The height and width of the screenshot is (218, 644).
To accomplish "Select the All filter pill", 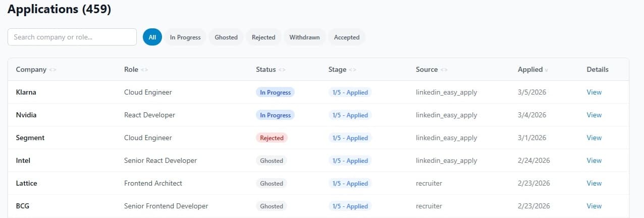I will (x=152, y=37).
